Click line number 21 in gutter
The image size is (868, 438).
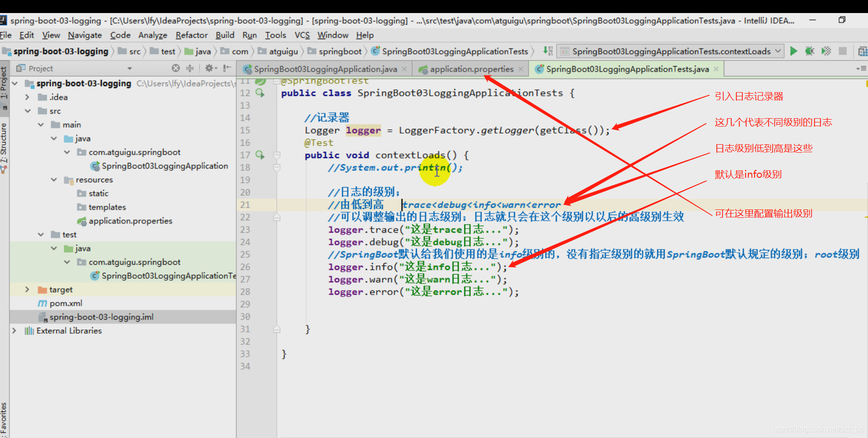tap(245, 205)
